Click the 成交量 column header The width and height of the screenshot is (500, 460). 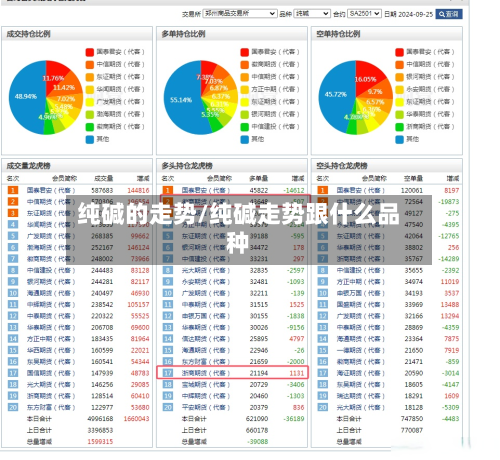point(104,179)
